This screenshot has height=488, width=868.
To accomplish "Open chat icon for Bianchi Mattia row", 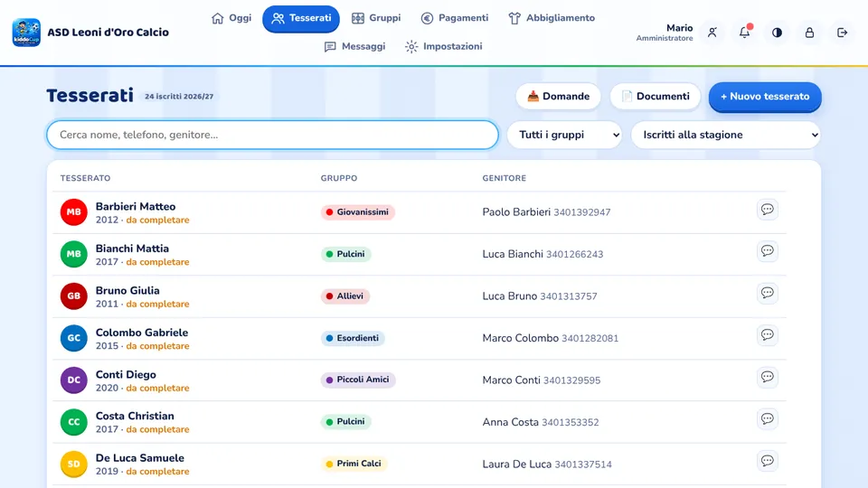I will [768, 250].
